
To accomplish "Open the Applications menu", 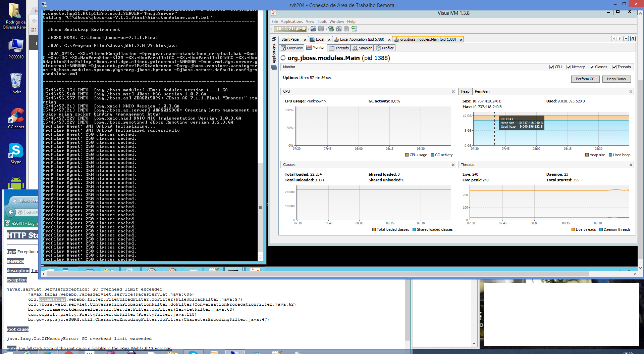I will coord(292,21).
